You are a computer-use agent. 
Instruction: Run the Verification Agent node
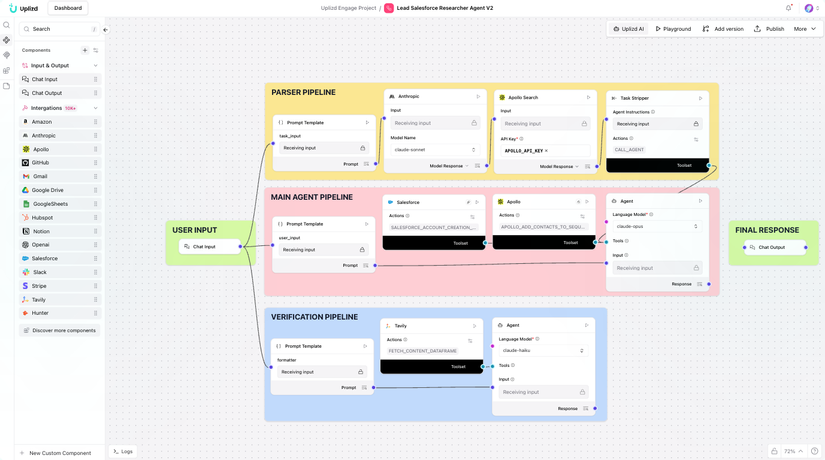coord(587,325)
